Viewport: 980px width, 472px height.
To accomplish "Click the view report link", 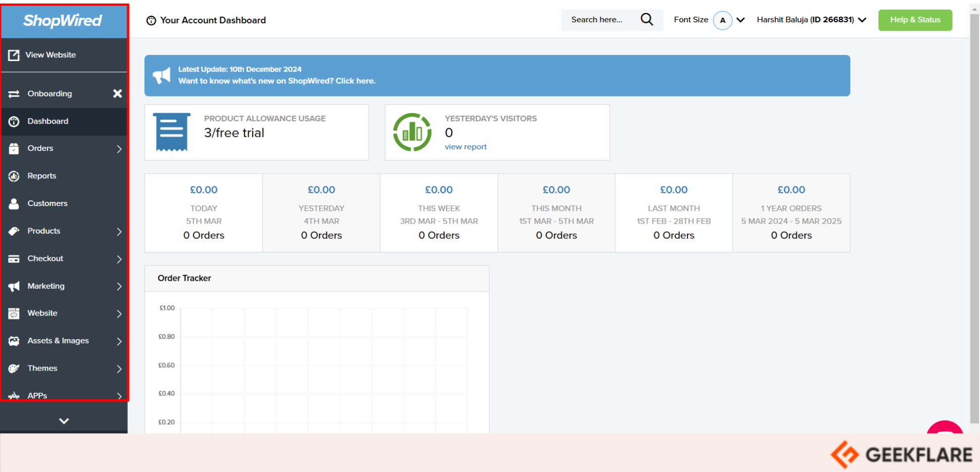I will [x=465, y=147].
